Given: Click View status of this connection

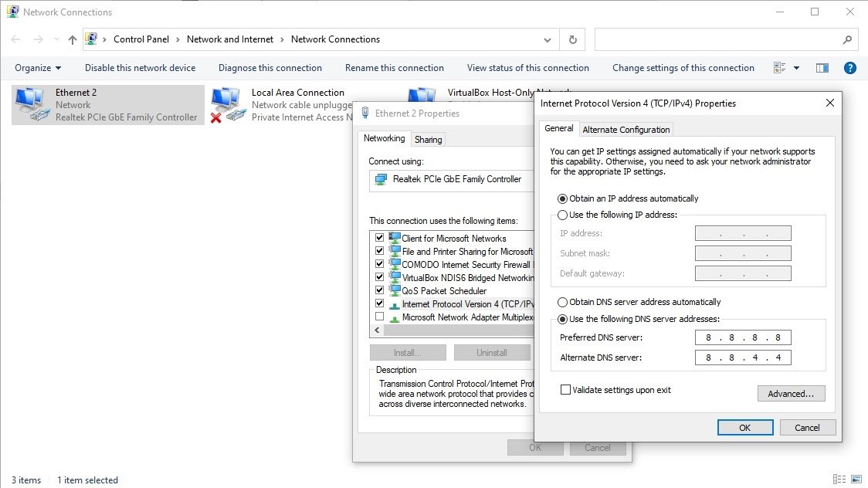Looking at the screenshot, I should tap(527, 67).
